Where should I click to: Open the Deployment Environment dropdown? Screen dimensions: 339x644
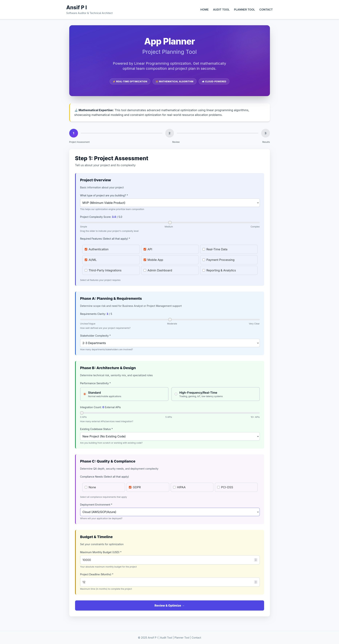click(x=170, y=512)
